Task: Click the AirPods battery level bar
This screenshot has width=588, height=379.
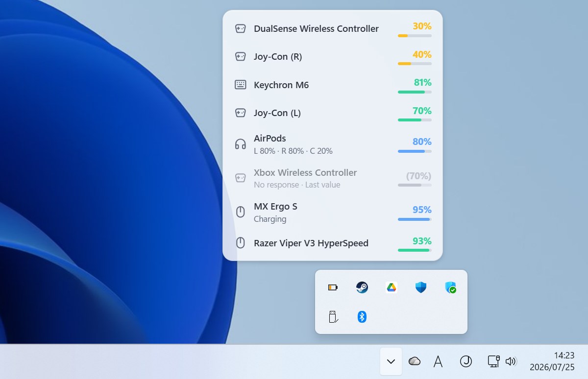Action: pos(415,151)
